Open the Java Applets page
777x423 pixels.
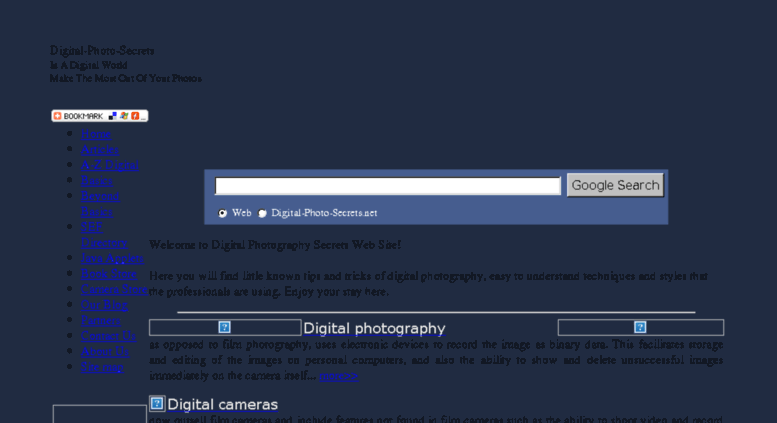click(x=112, y=258)
